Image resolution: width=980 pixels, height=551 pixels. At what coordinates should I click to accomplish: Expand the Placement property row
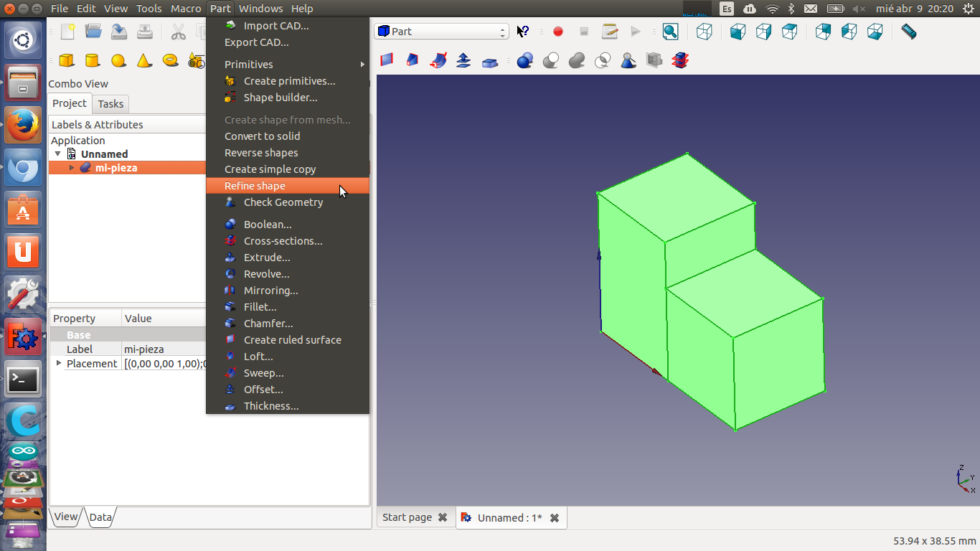coord(59,364)
